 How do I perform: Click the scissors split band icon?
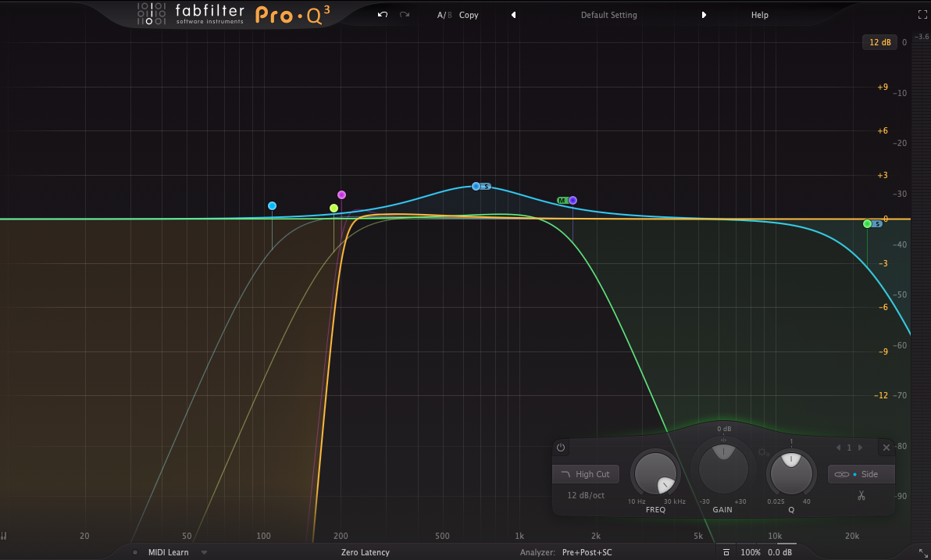pos(861,495)
